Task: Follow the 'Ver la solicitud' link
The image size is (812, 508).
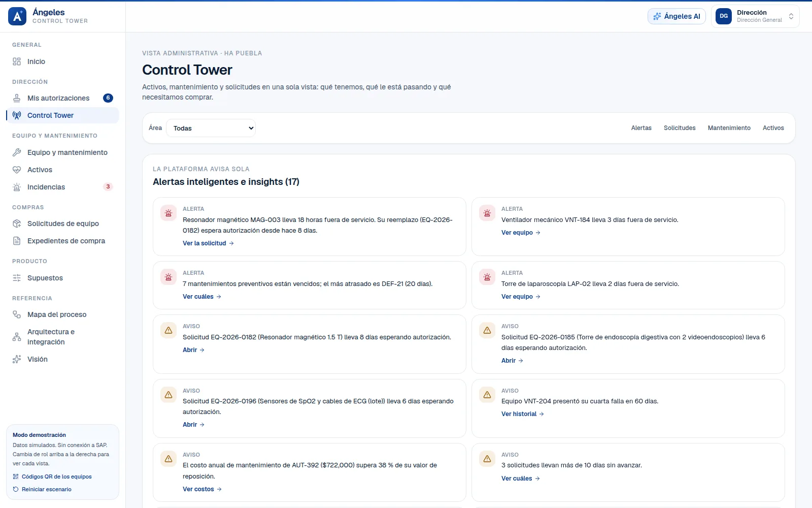Action: point(208,243)
